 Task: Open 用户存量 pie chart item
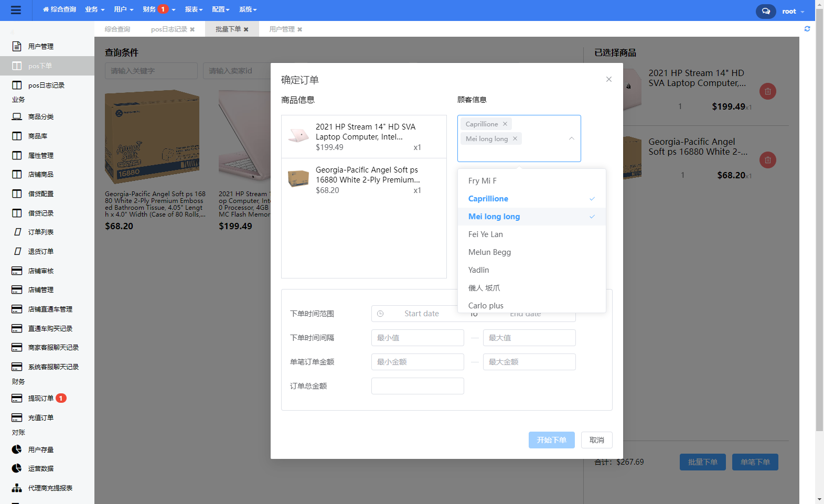[x=47, y=449]
